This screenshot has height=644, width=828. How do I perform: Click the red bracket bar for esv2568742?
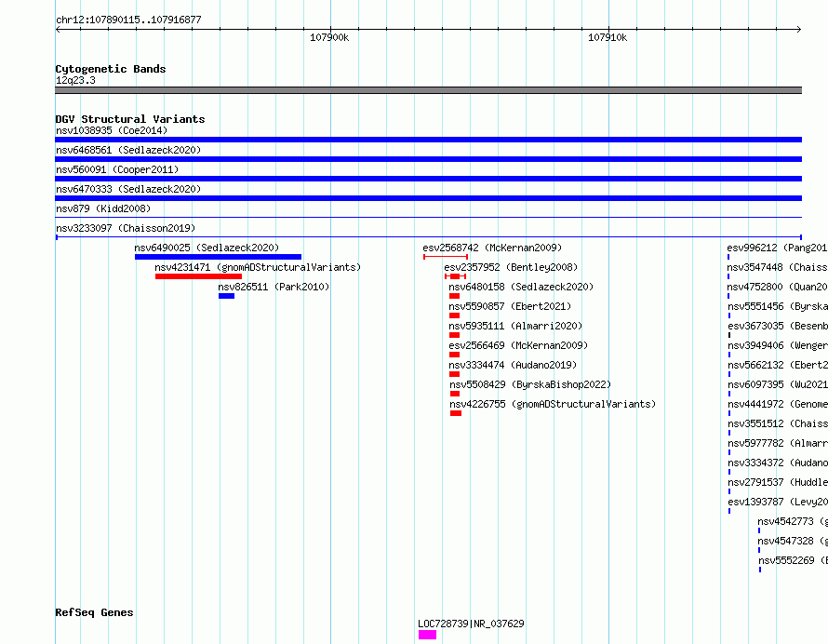tap(446, 257)
